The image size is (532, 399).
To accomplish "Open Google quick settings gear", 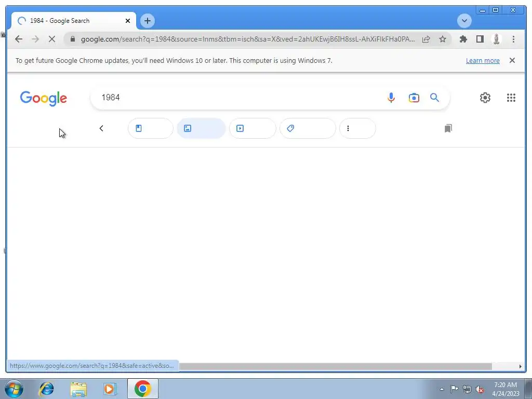I will coord(485,98).
